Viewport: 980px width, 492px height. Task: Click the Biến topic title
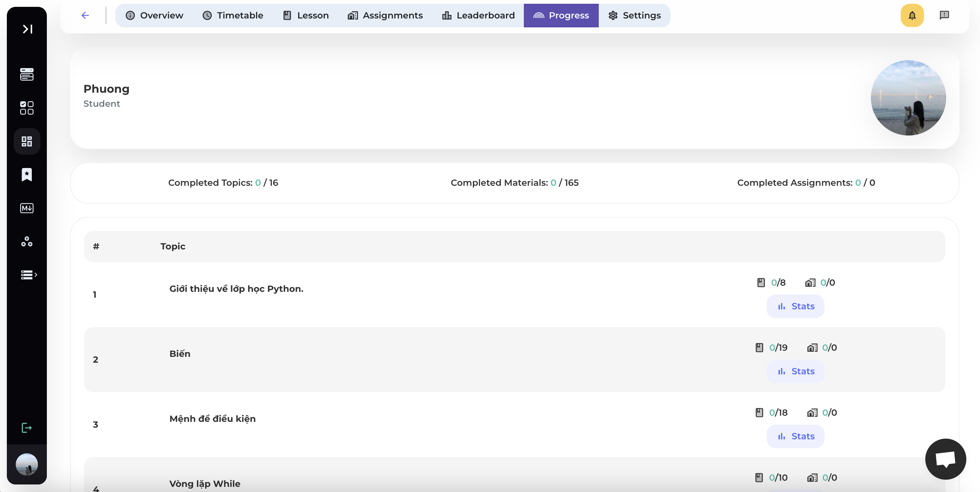point(180,354)
